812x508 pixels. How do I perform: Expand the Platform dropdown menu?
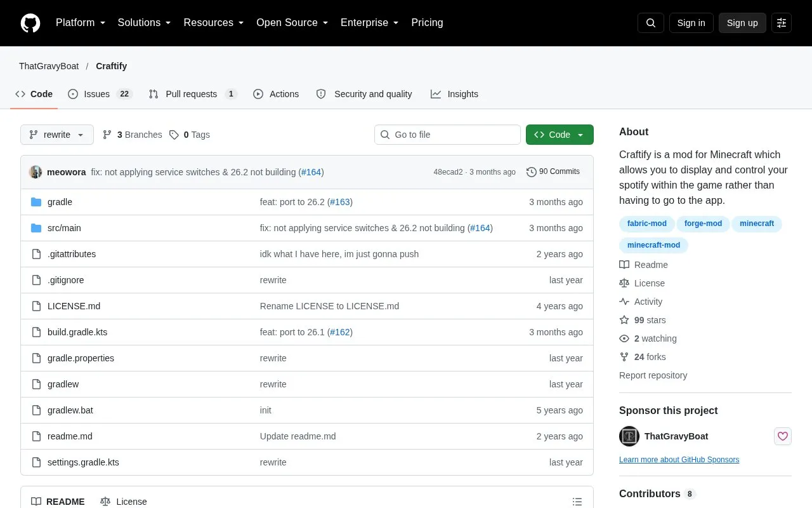click(x=81, y=23)
